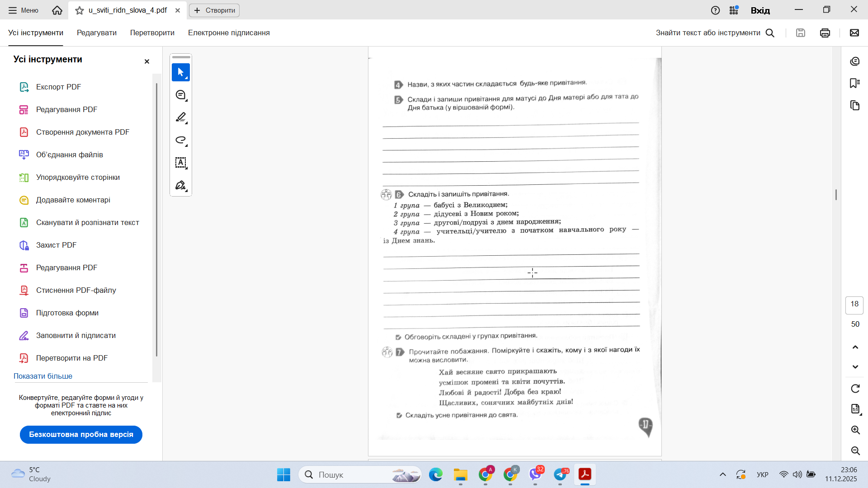Viewport: 868px width, 488px height.
Task: Open the Меню hamburger menu
Action: pyautogui.click(x=23, y=10)
